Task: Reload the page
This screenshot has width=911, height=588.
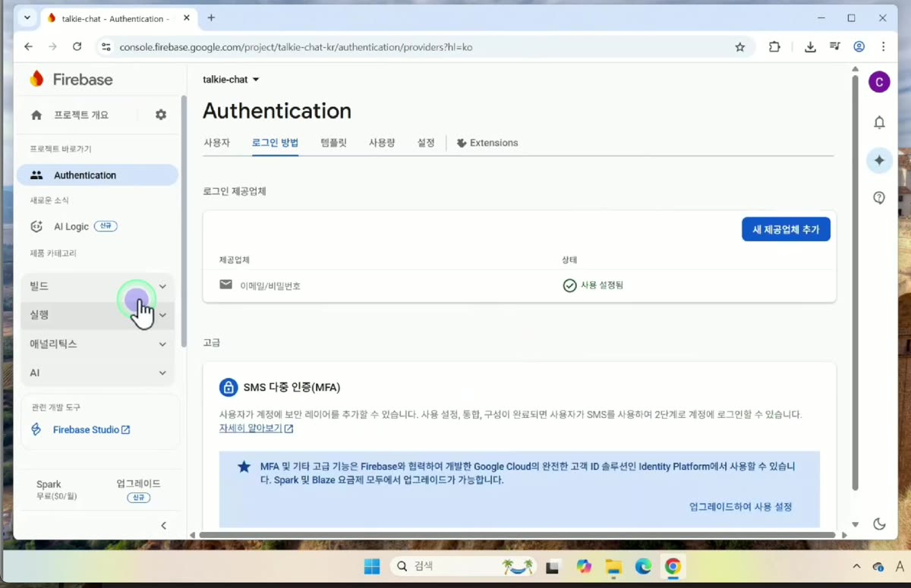Action: (x=77, y=47)
